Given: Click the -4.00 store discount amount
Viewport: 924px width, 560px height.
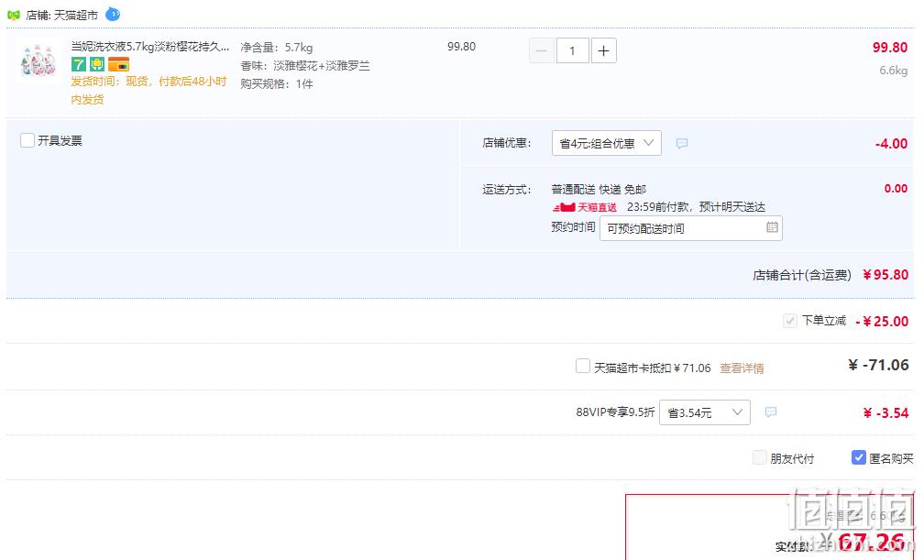Looking at the screenshot, I should pos(891,143).
